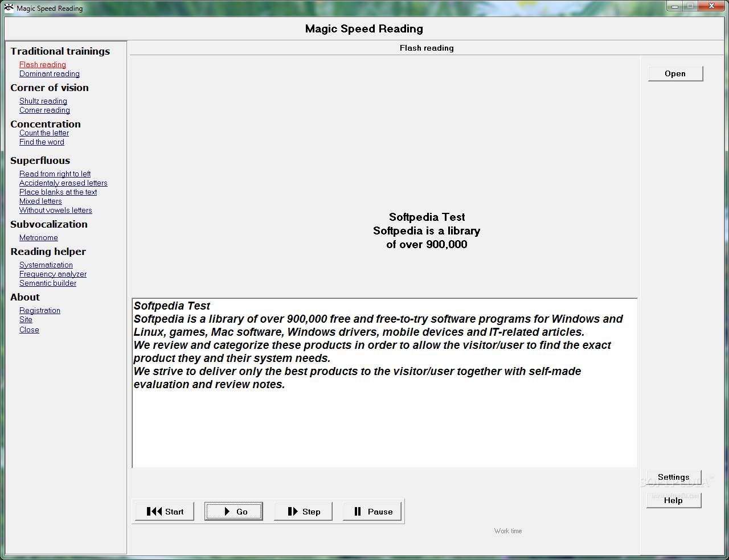The image size is (729, 560).
Task: Open Find the word exercise
Action: tap(42, 142)
